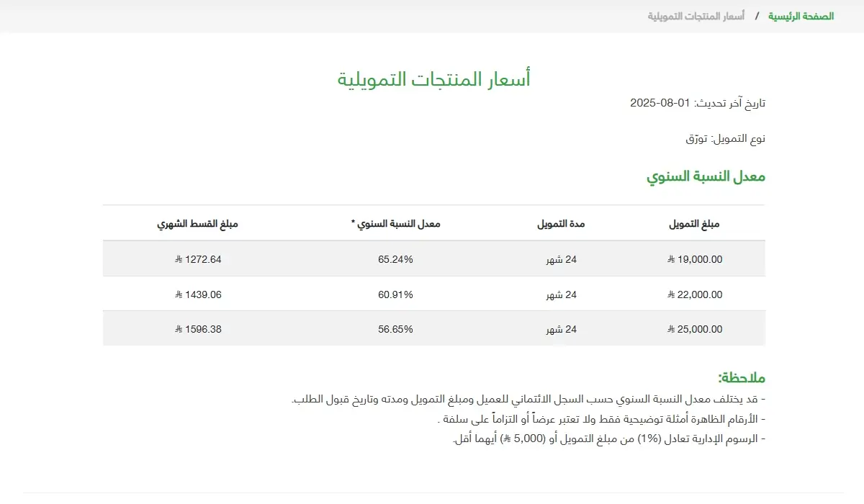The width and height of the screenshot is (864, 504).
Task: Select the أسعار المنتجات التمويلية breadcrumb item
Action: click(x=696, y=16)
